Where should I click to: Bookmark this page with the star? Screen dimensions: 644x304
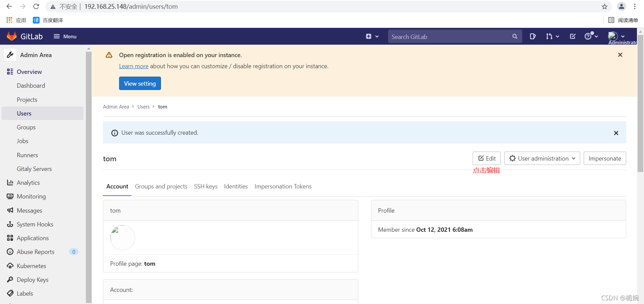604,6
